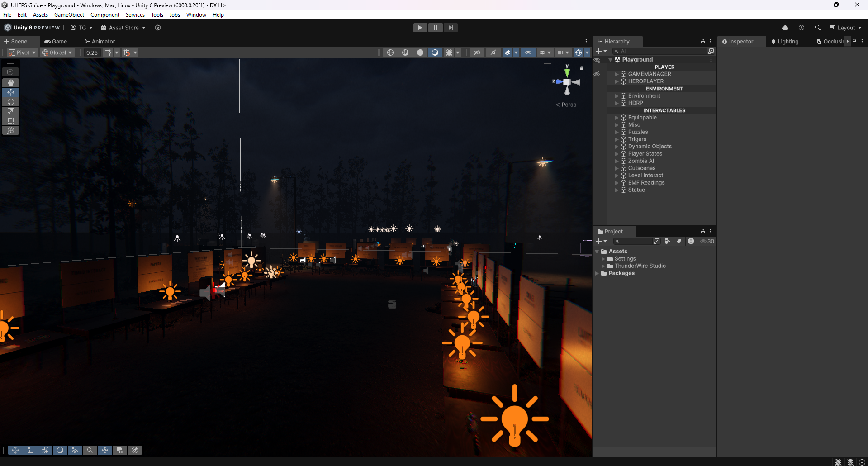Open the GameObject menu
The width and height of the screenshot is (868, 466).
click(x=69, y=15)
